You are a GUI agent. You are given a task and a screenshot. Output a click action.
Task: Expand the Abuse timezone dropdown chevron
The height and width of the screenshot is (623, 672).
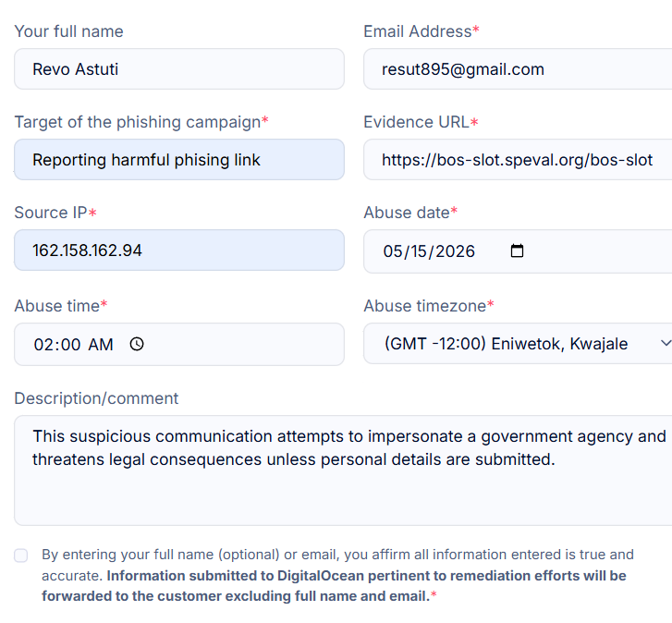tap(666, 343)
